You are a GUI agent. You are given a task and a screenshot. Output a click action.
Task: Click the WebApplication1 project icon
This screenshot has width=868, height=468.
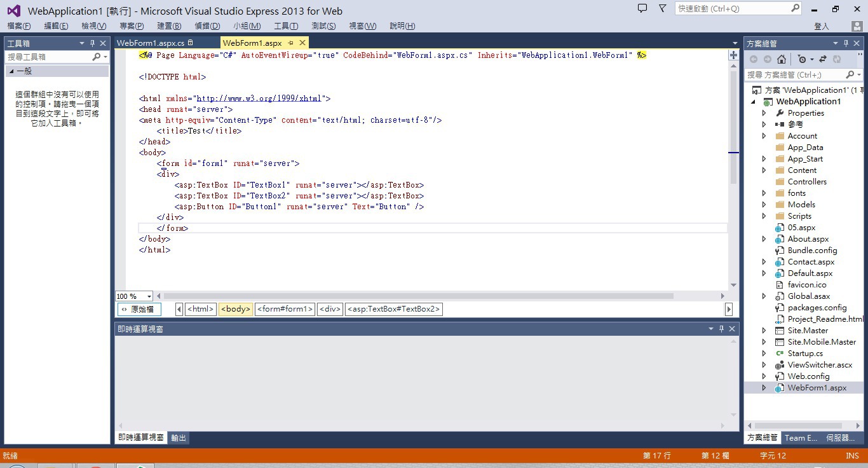coord(768,102)
